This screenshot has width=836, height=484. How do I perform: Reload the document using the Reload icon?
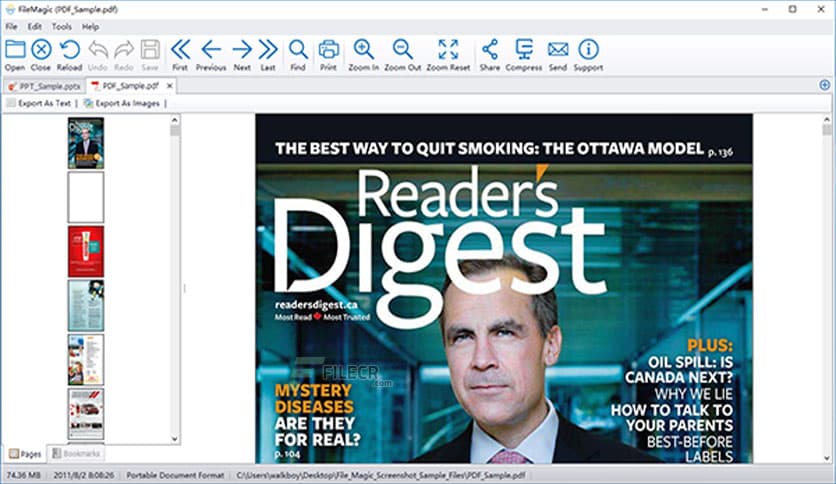(69, 51)
